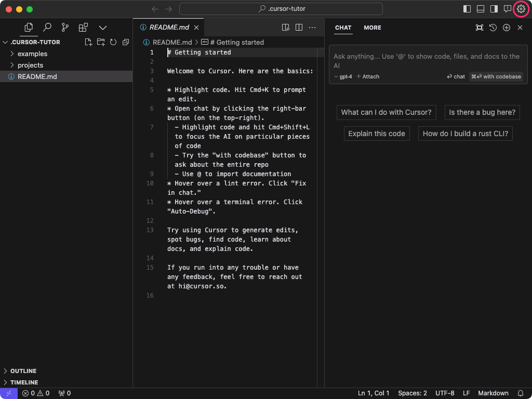Switch to the CHAT tab

[x=343, y=28]
